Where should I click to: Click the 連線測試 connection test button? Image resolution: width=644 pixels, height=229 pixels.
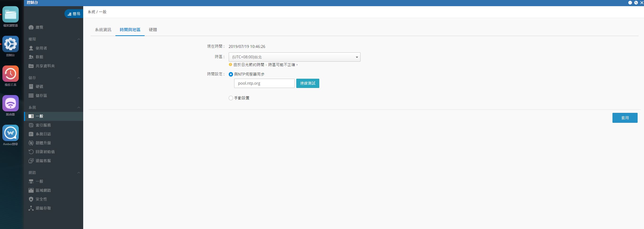click(x=308, y=83)
